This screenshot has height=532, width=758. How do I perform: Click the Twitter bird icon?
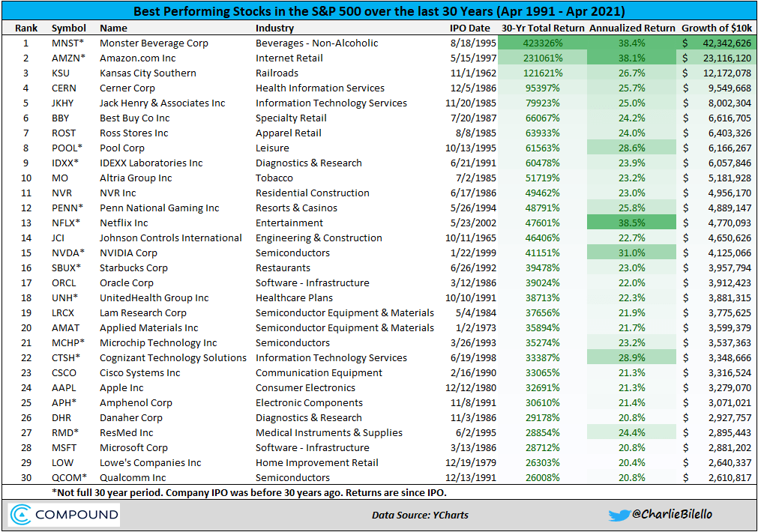coord(620,515)
